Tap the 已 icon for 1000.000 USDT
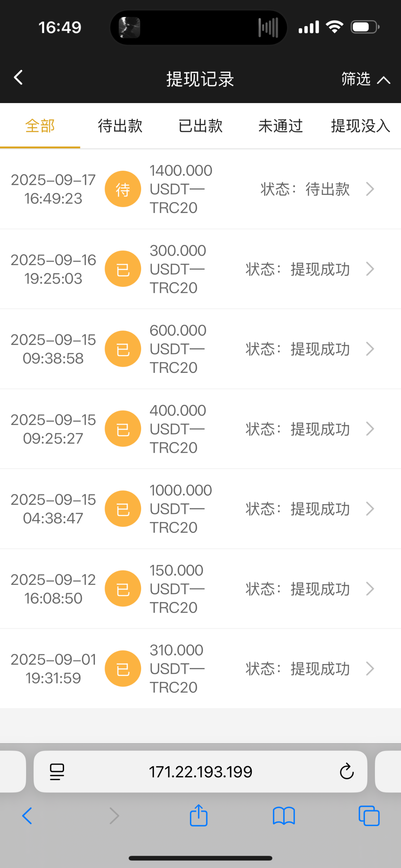The height and width of the screenshot is (868, 401). click(123, 509)
